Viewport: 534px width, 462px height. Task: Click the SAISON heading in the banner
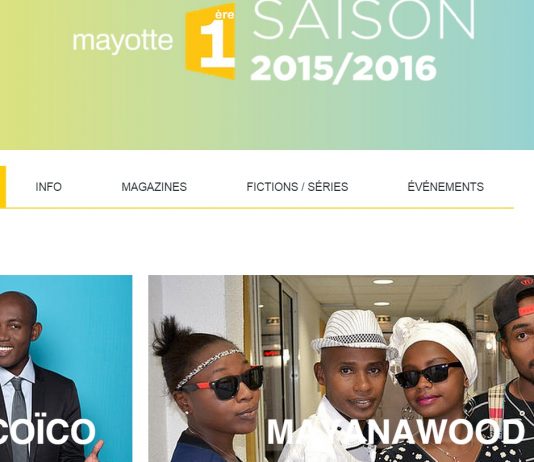click(364, 20)
